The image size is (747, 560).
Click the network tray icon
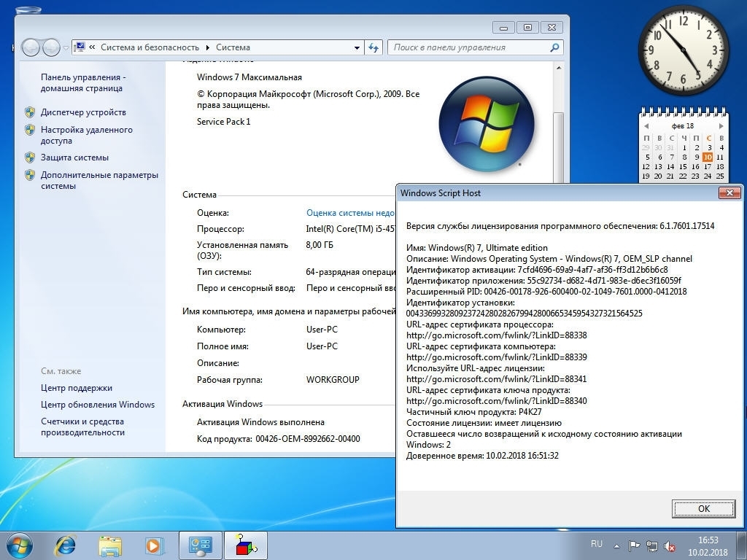(x=651, y=545)
